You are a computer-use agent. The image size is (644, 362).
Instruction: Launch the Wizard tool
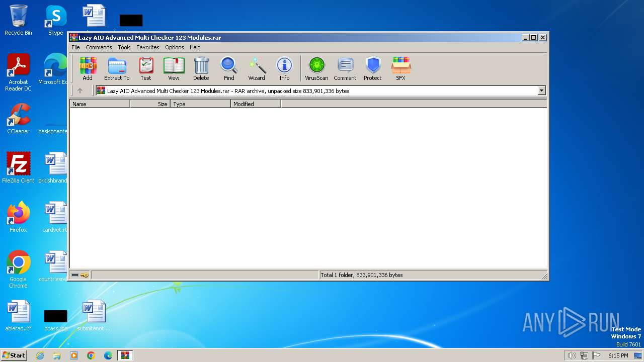click(257, 68)
